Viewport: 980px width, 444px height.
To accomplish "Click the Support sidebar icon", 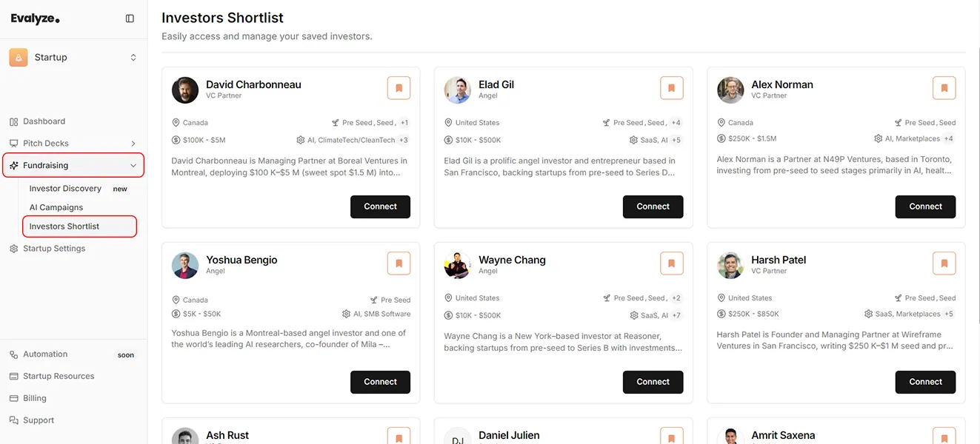I will pyautogui.click(x=13, y=420).
